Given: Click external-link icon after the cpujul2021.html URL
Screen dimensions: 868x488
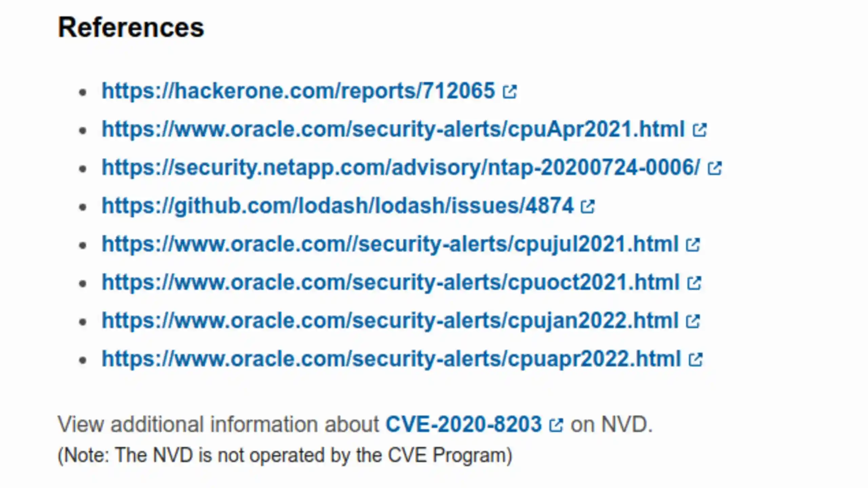Looking at the screenshot, I should coord(693,245).
